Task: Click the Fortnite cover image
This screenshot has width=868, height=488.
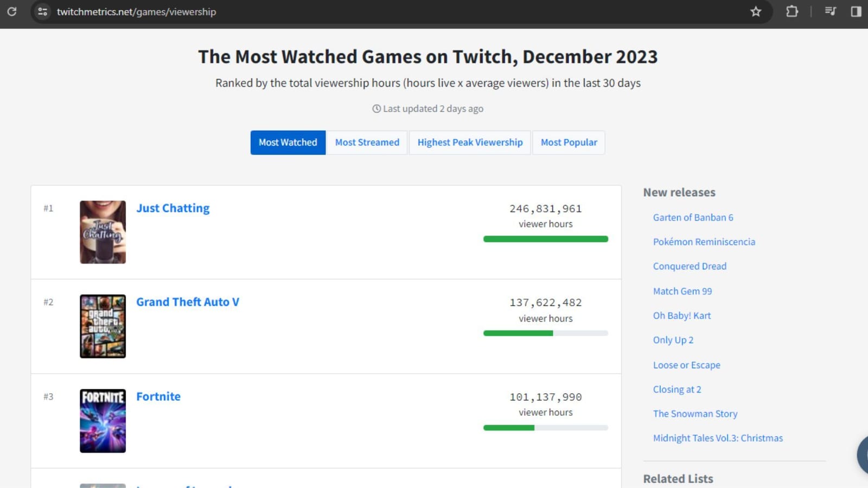Action: (103, 420)
